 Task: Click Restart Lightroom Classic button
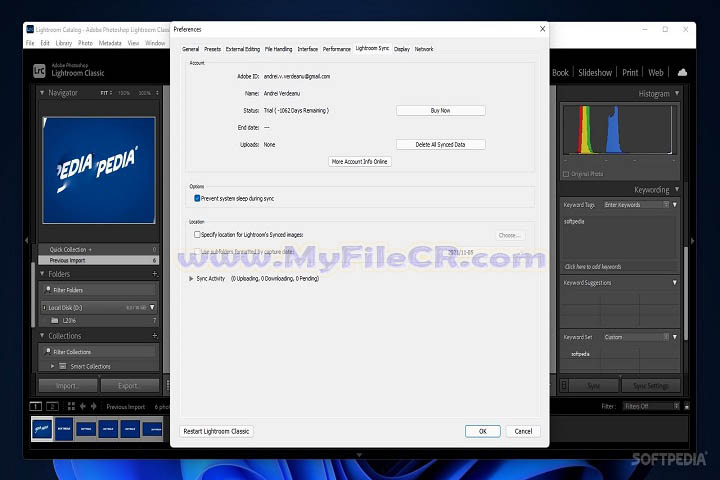pos(216,431)
